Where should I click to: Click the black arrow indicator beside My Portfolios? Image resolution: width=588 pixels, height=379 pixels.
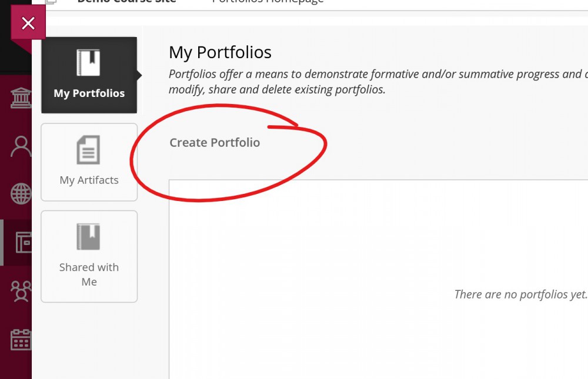click(x=140, y=75)
